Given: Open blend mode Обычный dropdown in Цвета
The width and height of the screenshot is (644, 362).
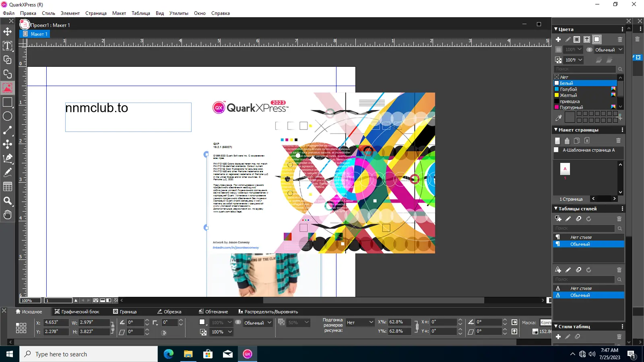Looking at the screenshot, I should 609,50.
